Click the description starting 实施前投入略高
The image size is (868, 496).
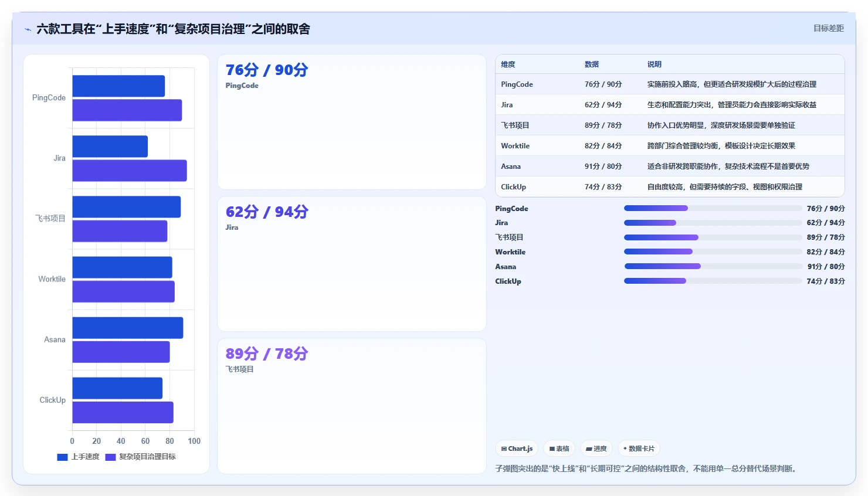click(x=732, y=84)
